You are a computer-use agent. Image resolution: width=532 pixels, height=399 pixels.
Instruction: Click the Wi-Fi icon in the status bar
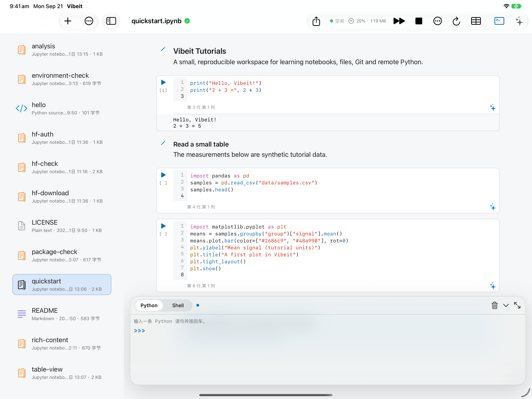click(x=506, y=6)
